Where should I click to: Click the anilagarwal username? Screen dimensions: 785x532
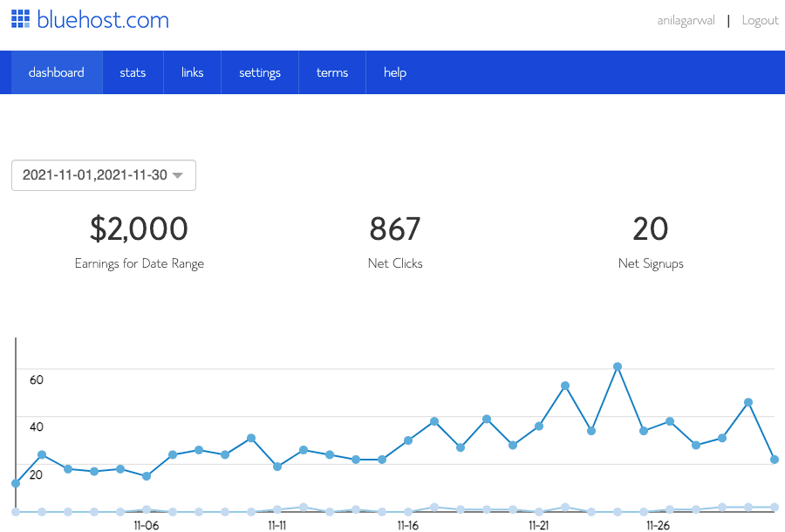click(x=686, y=19)
